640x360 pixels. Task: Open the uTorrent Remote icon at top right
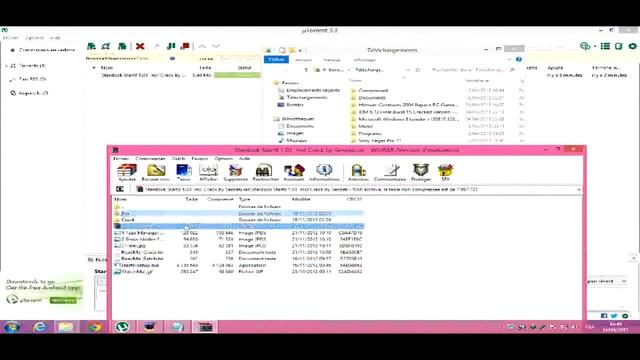[x=585, y=46]
